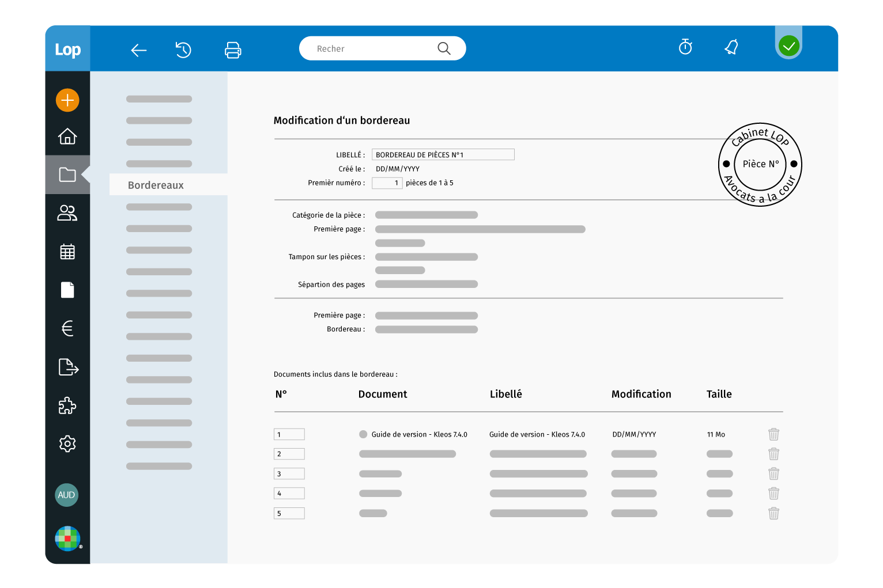Select the radio dot beside Guide de version
883x588 pixels.
click(363, 434)
